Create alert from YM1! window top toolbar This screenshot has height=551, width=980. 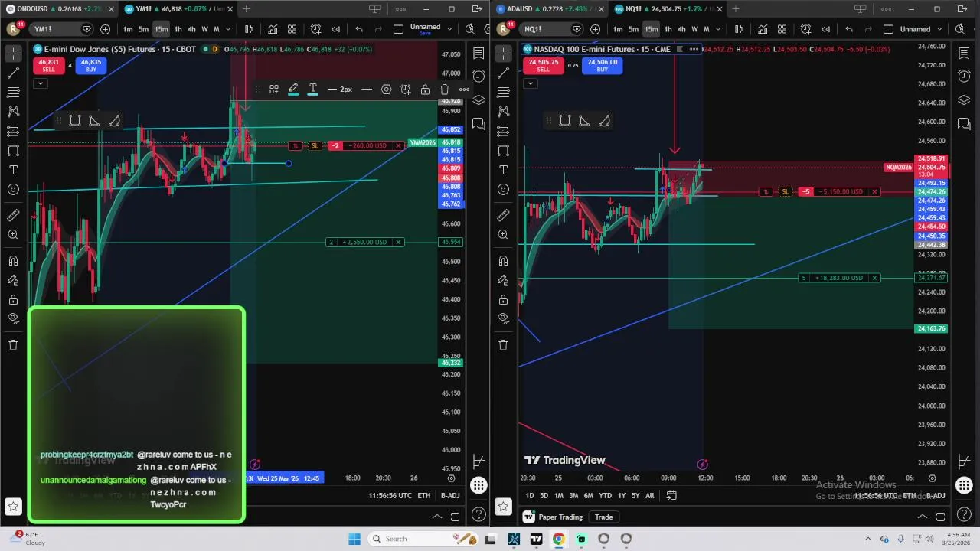point(315,29)
